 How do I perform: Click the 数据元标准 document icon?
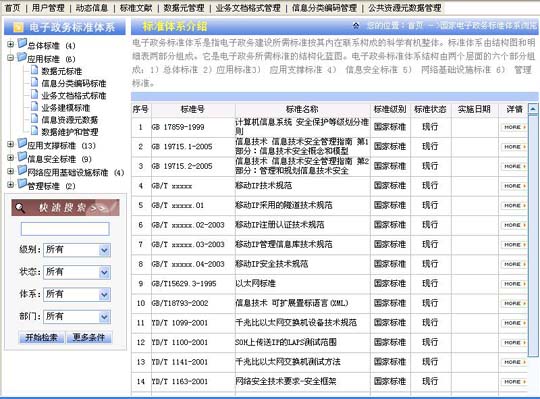coord(34,70)
